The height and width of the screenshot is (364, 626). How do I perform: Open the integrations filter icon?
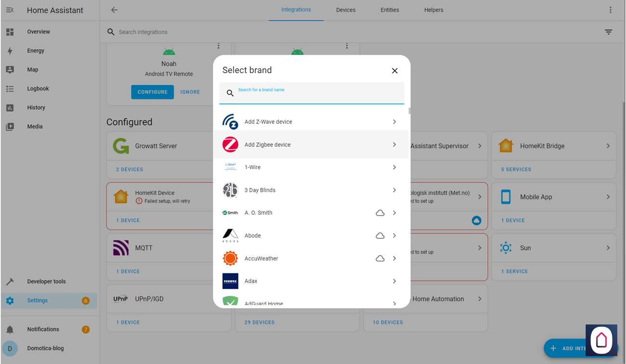coord(609,32)
